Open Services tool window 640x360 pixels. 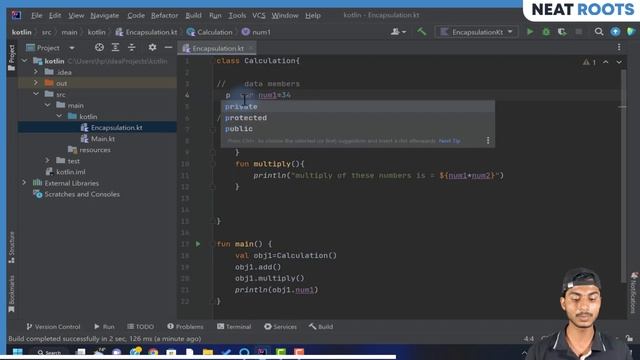click(x=280, y=327)
